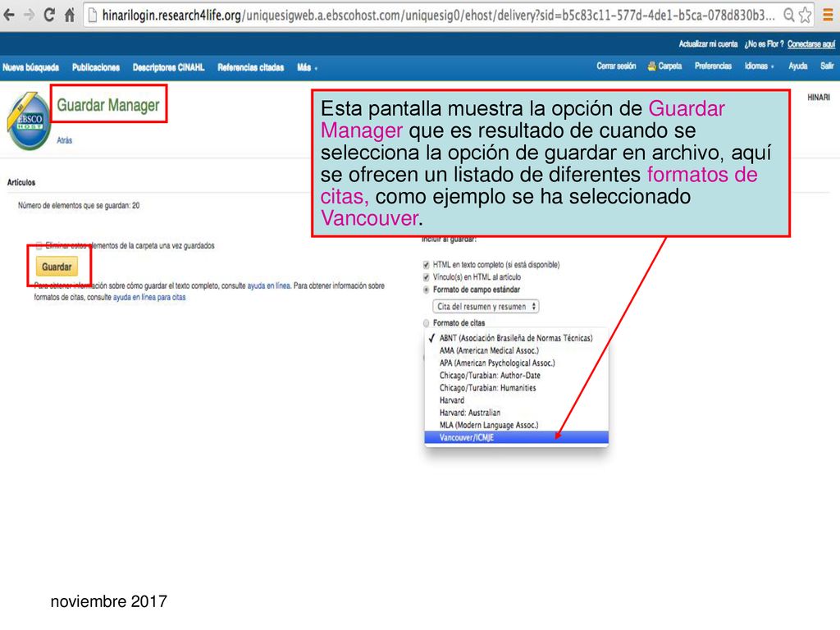Click 'Número de elementos que se guardan: 20'

79,206
